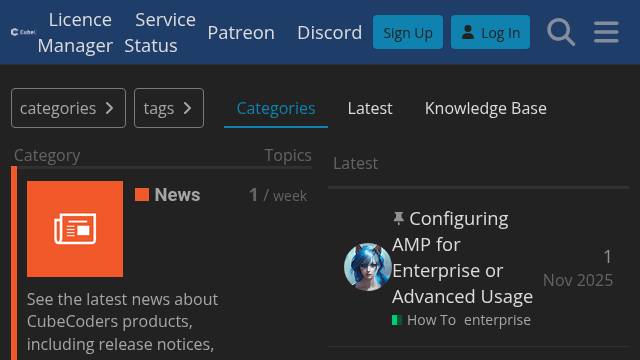
Task: Click the News newspaper category image
Action: pyautogui.click(x=75, y=229)
